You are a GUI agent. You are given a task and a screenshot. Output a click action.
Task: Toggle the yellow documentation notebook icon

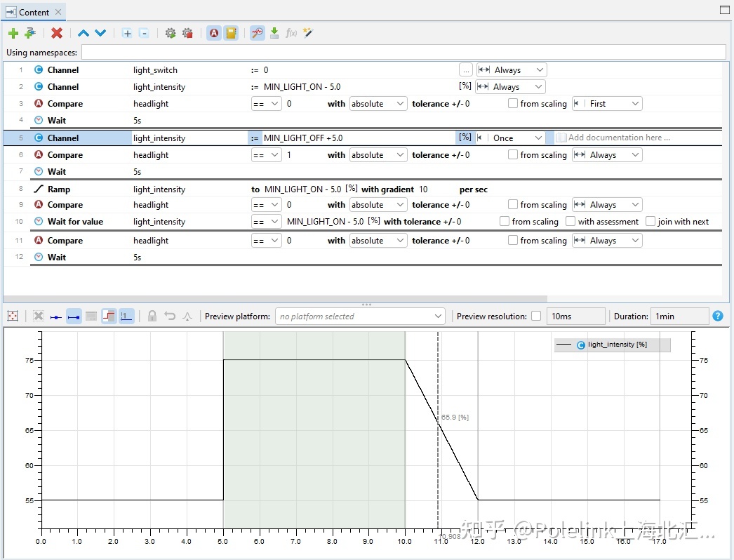click(231, 33)
